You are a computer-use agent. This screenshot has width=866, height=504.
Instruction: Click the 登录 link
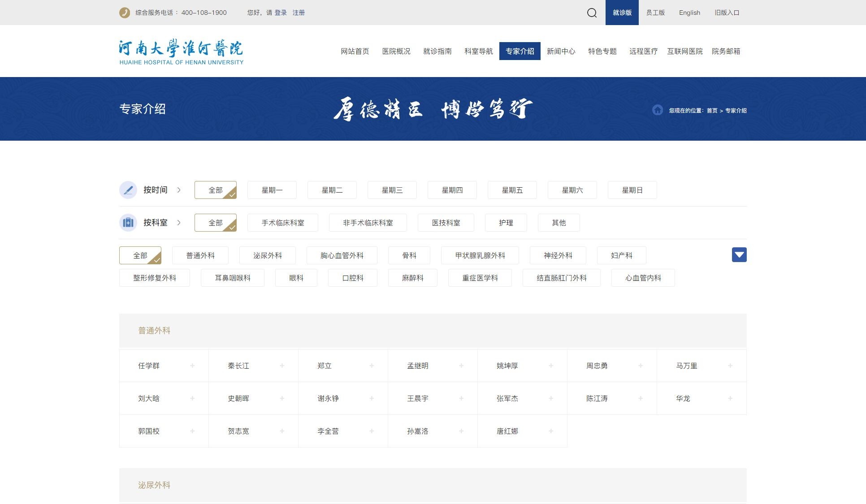(281, 13)
